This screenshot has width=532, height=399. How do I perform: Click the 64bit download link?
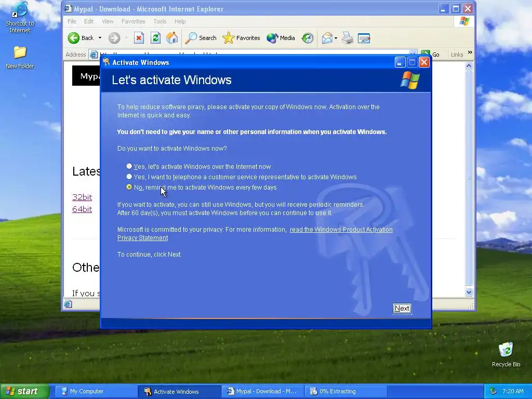point(82,209)
